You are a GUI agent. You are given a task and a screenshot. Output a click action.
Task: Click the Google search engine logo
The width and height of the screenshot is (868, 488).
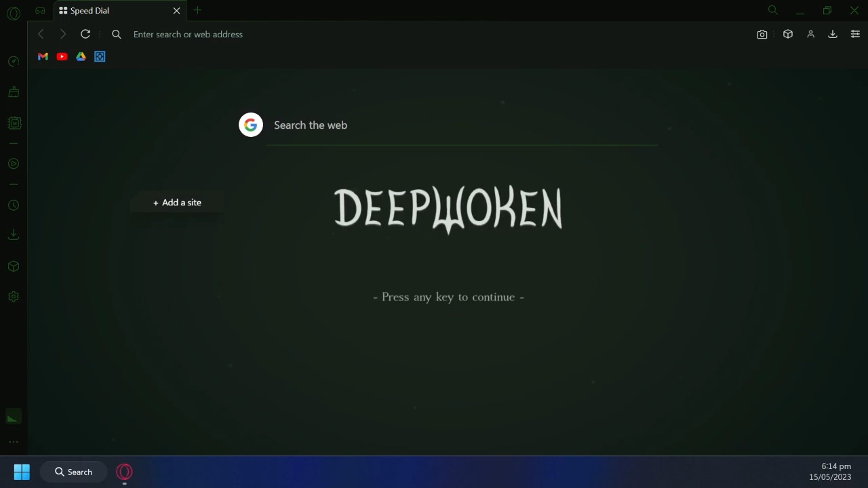[251, 125]
